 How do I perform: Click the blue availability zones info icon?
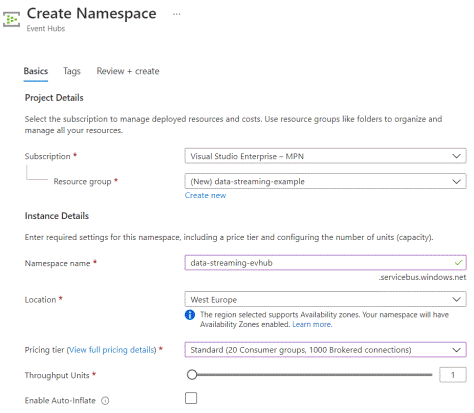pos(190,315)
